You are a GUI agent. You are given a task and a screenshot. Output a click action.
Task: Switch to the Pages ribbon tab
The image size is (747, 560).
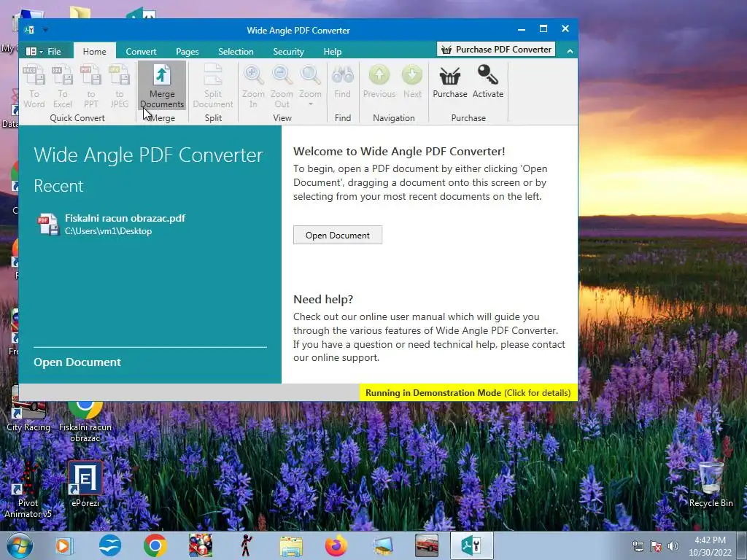coord(187,52)
